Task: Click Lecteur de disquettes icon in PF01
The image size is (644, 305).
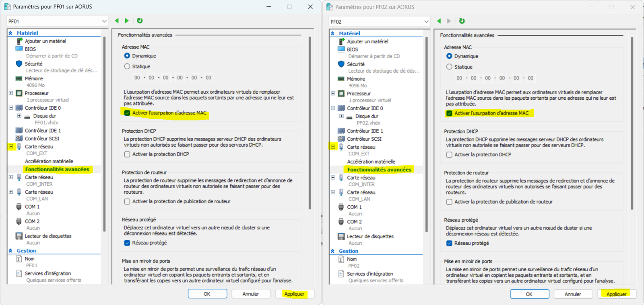Action: pos(19,236)
